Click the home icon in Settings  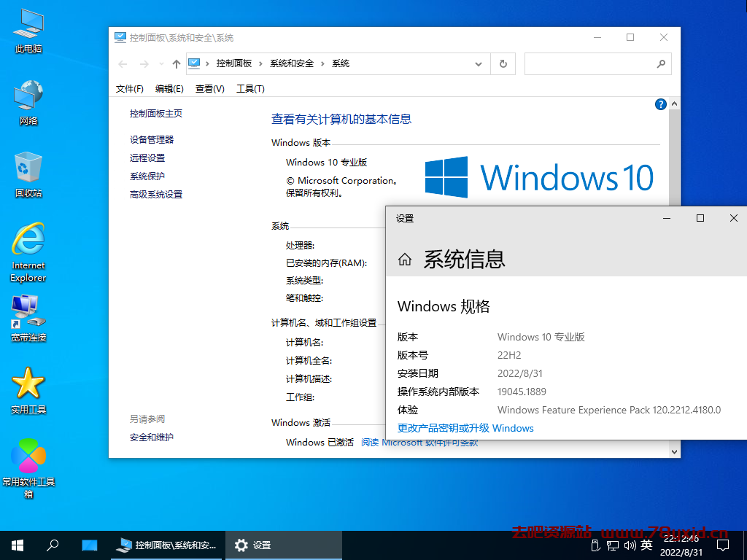click(x=404, y=260)
